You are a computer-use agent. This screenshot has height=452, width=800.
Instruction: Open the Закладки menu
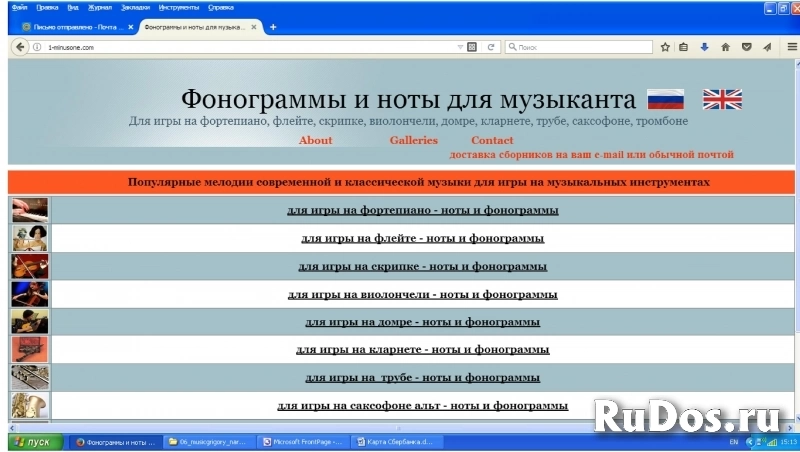(x=135, y=8)
